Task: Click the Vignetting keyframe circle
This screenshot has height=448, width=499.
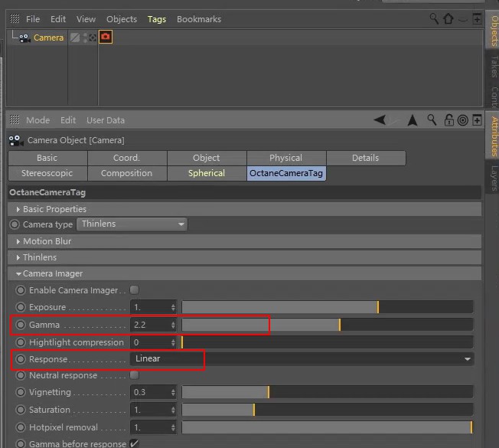Action: pyautogui.click(x=21, y=392)
